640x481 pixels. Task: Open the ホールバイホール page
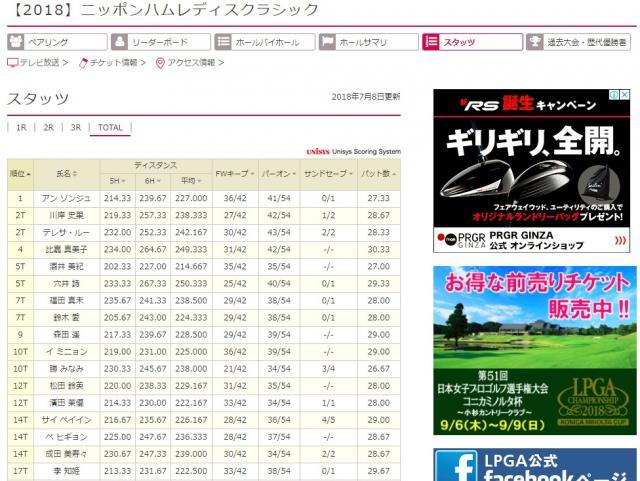pyautogui.click(x=265, y=42)
